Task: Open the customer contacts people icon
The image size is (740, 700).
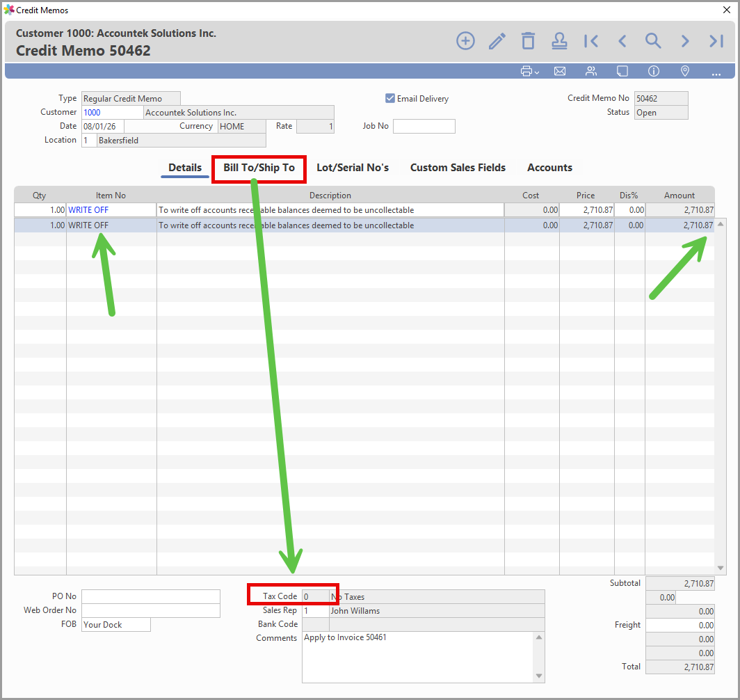Action: (x=591, y=71)
